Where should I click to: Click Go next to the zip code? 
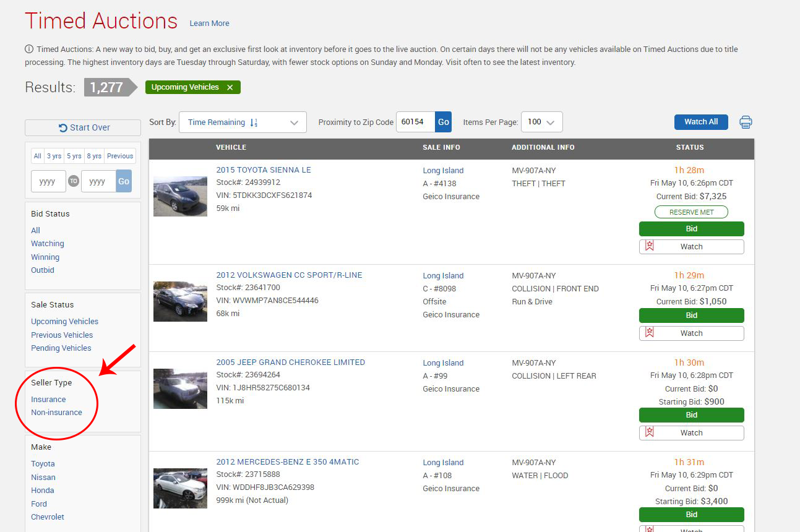(444, 122)
